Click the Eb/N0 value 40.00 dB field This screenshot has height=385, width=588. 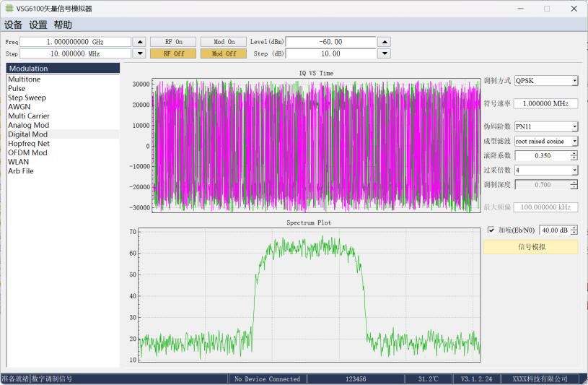click(555, 230)
